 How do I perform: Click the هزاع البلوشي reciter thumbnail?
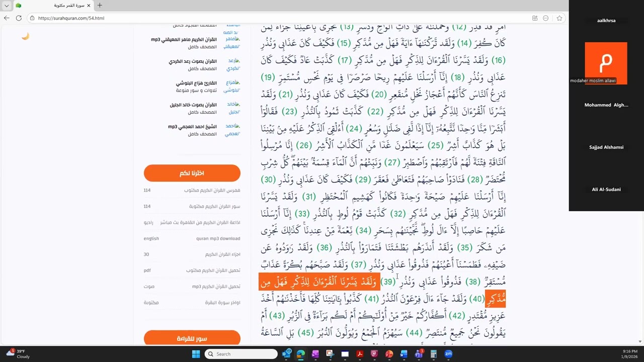[x=232, y=86]
